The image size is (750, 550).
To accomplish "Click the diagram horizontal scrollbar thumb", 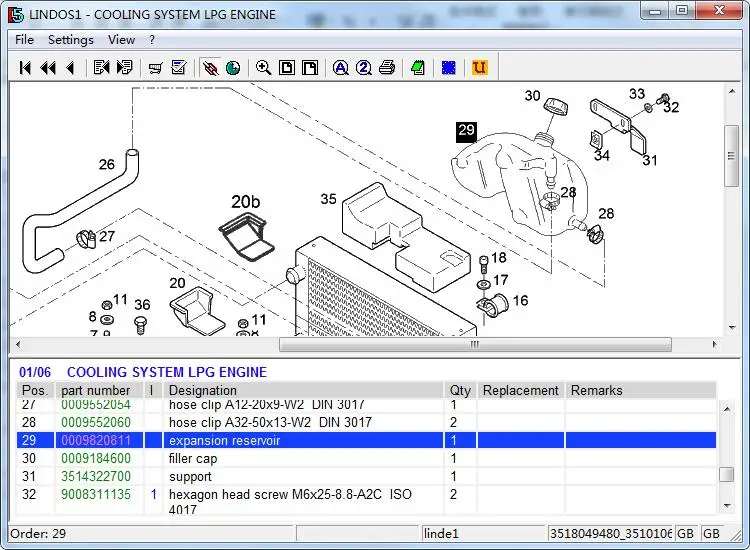I will tap(475, 344).
